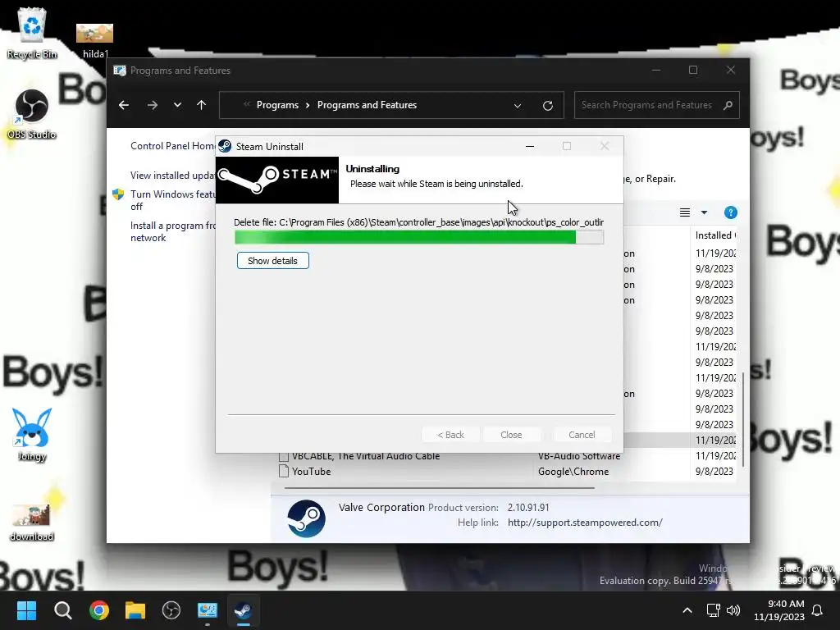This screenshot has width=840, height=630.
Task: Open network status tray icon
Action: 713,610
